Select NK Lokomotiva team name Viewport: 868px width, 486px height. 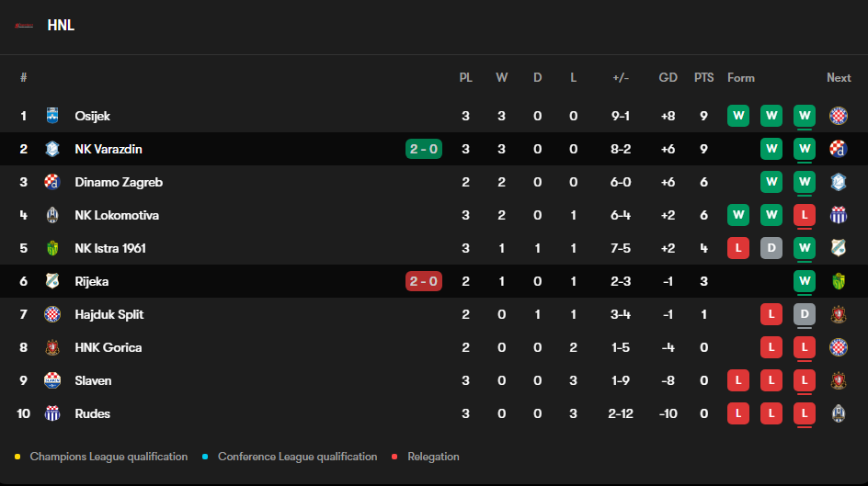(x=117, y=215)
